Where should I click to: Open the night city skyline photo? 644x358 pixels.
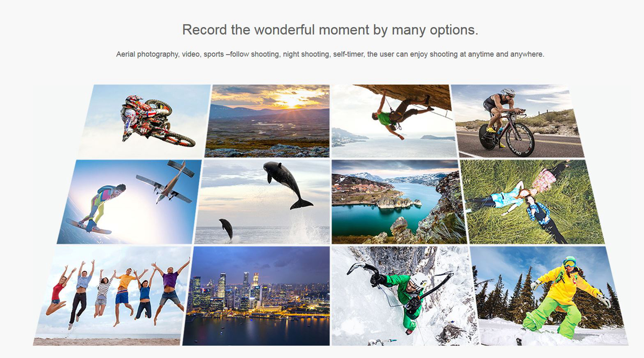click(x=256, y=296)
